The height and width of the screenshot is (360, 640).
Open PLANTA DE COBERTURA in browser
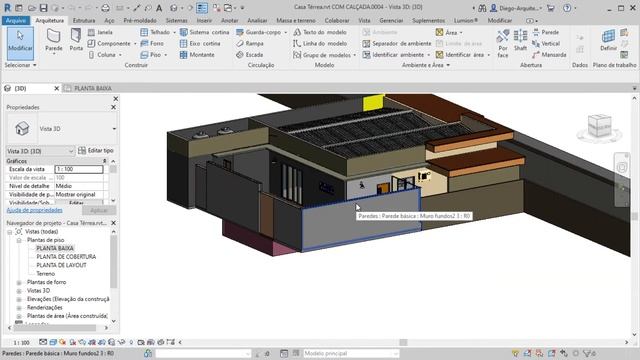tap(66, 257)
